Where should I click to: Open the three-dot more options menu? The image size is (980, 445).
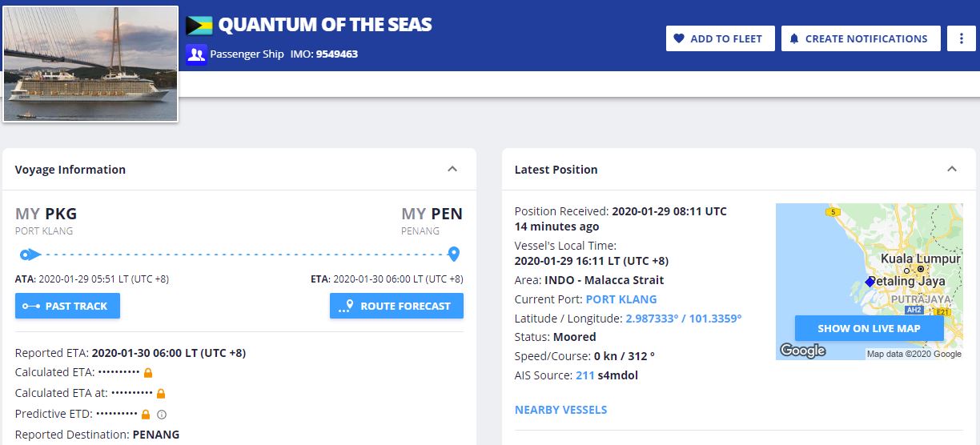tap(961, 38)
